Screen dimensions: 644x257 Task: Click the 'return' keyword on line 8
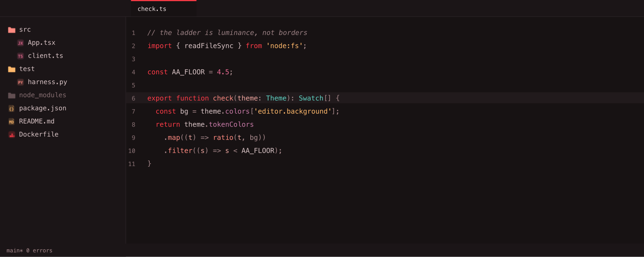[x=168, y=124]
